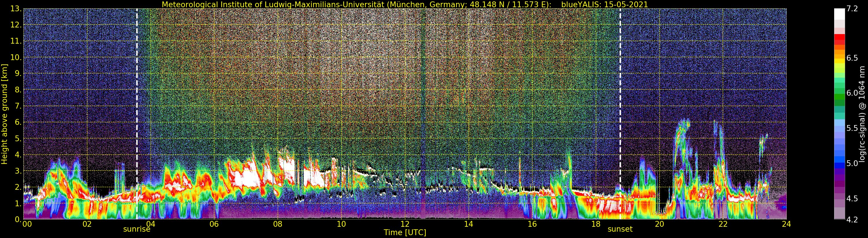
Task: Click the 13 tick on the height axis
Action: (x=16, y=9)
